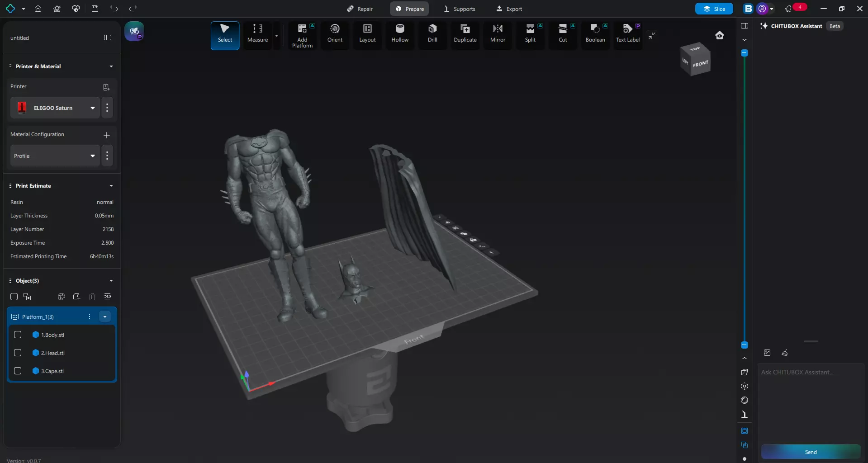Collapse the Object(3) section
The height and width of the screenshot is (463, 868).
tap(111, 281)
